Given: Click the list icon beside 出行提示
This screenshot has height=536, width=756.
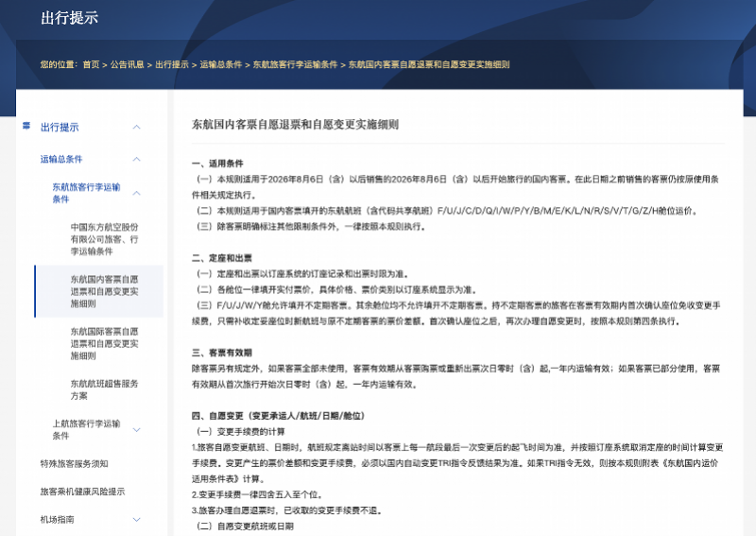Looking at the screenshot, I should (26, 127).
